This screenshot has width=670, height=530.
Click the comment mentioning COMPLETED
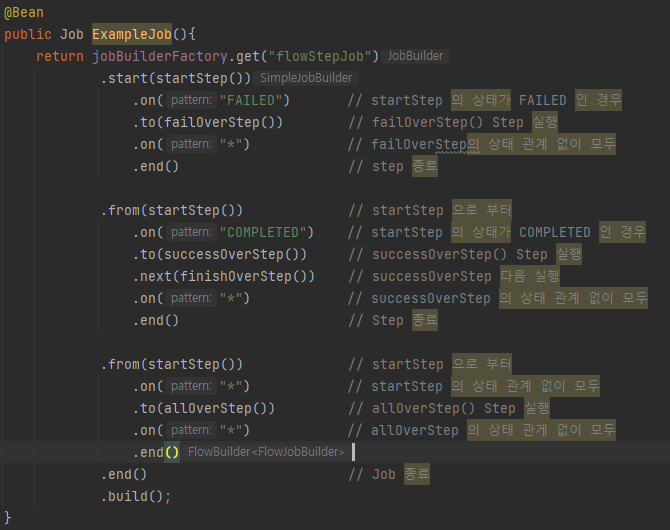[497, 233]
